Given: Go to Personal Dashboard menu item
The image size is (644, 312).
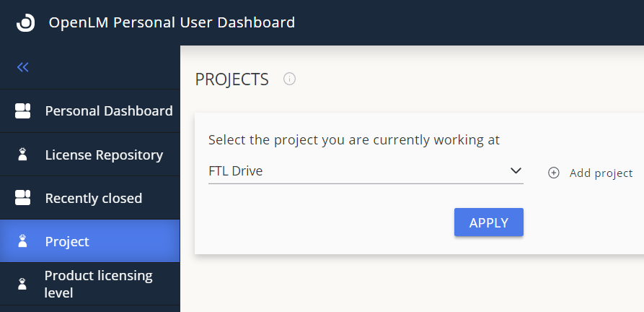Looking at the screenshot, I should (109, 111).
